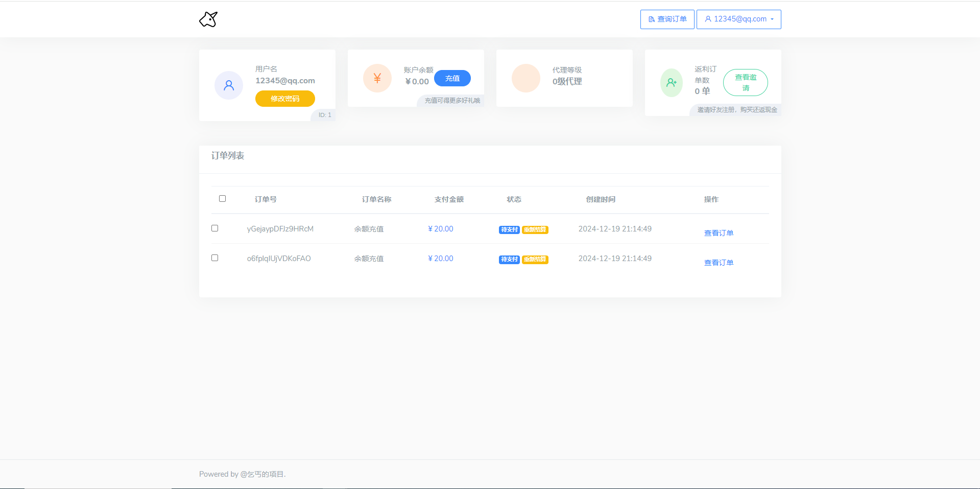Click the green invite-user icon
Screen dimensions: 980x489
[671, 82]
